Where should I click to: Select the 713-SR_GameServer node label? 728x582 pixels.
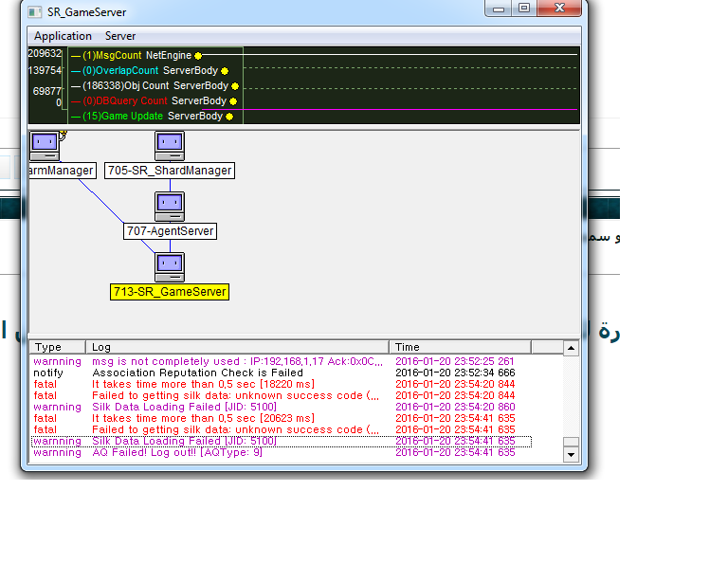[170, 292]
